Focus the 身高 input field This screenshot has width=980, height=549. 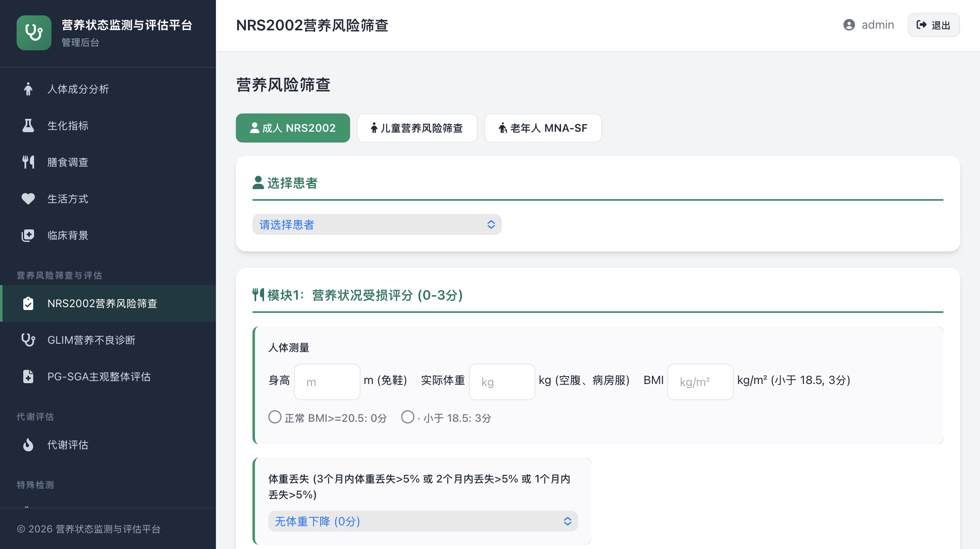pos(327,382)
